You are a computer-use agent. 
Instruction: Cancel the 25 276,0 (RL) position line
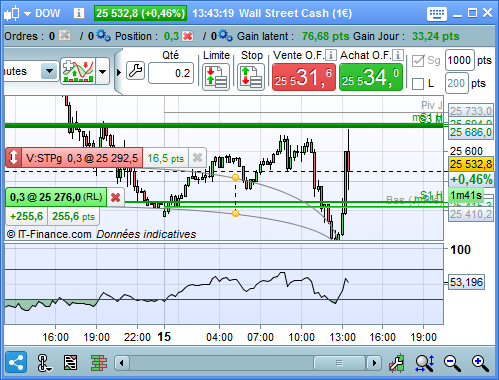click(x=115, y=197)
